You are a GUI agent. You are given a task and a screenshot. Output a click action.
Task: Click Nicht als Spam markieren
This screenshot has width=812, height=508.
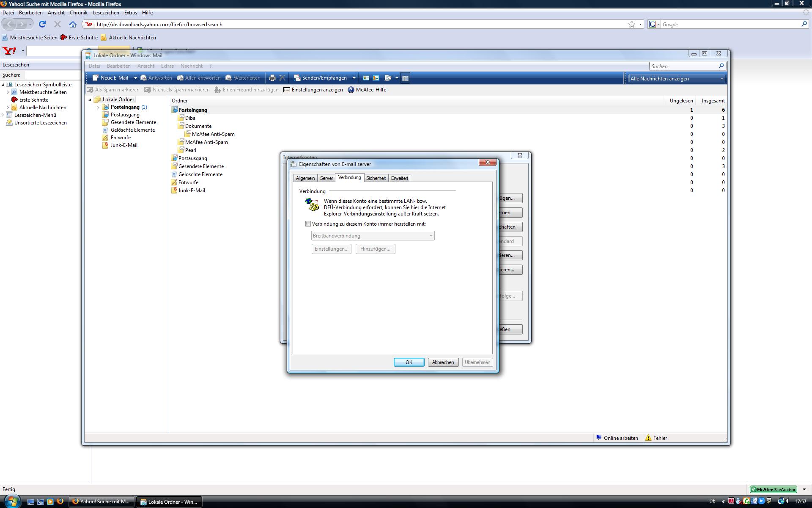[177, 90]
